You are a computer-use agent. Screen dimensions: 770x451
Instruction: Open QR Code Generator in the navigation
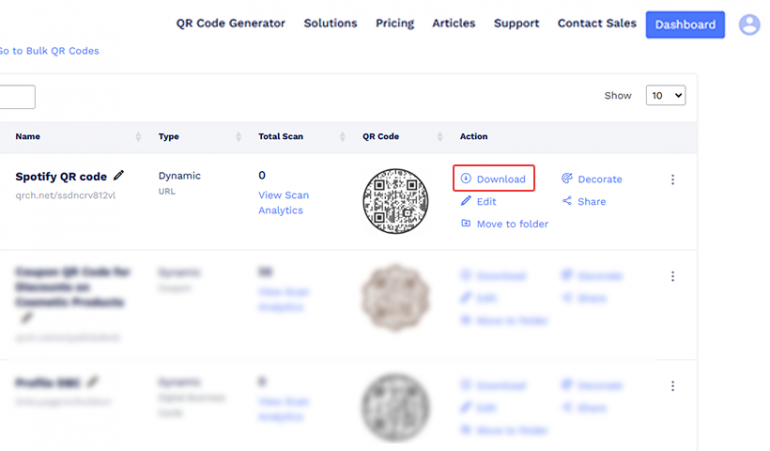(x=230, y=23)
